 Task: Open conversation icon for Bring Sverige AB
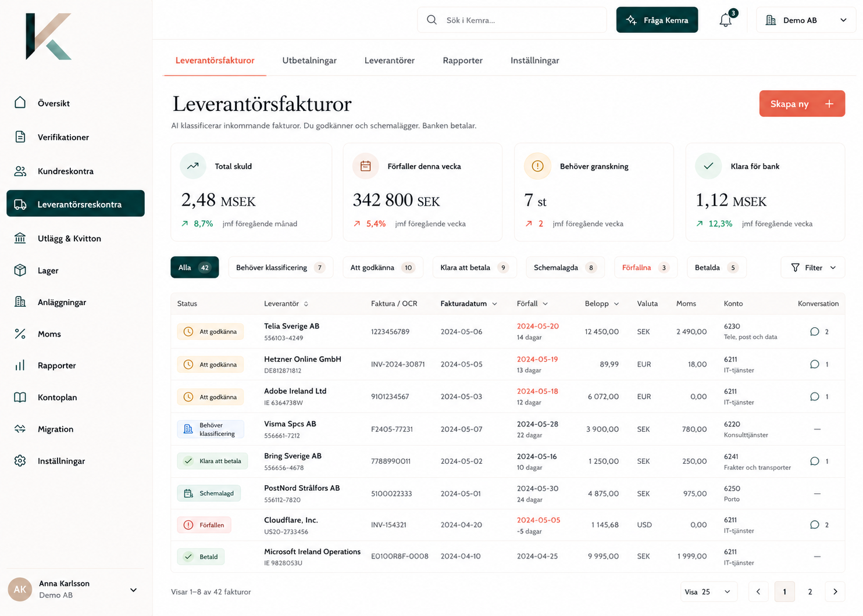point(814,461)
